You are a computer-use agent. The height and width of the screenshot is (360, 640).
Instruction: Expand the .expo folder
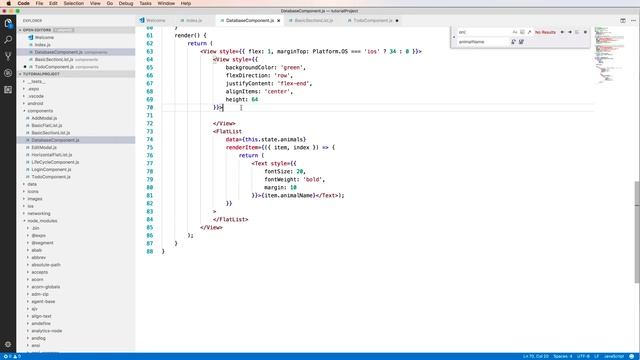[x=33, y=89]
